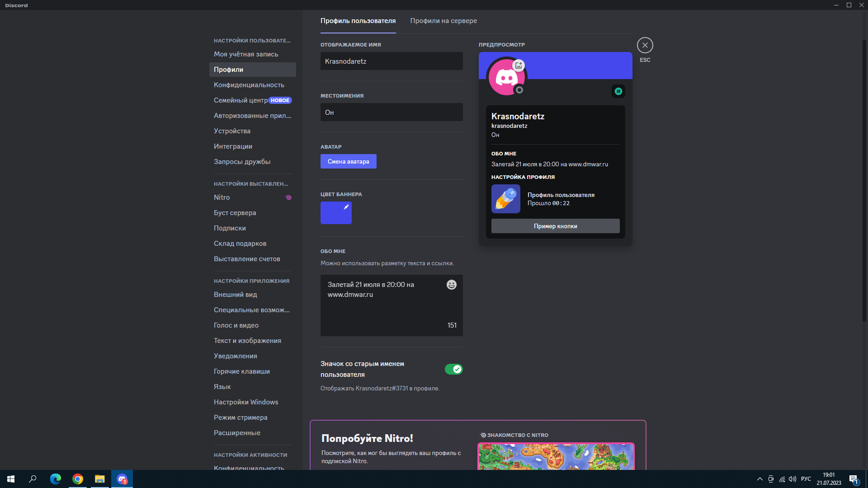Open Конфиденциальность in user settings section
Image resolution: width=868 pixels, height=488 pixels.
pyautogui.click(x=252, y=85)
